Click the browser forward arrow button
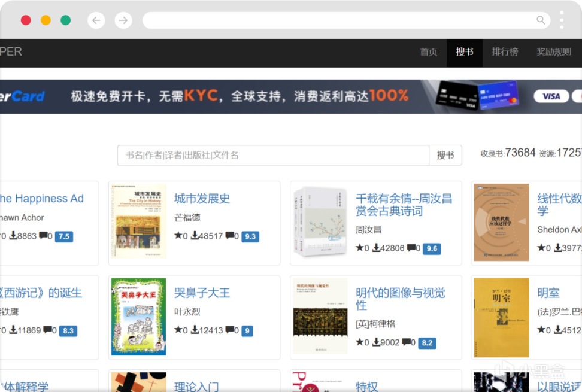 pyautogui.click(x=123, y=20)
